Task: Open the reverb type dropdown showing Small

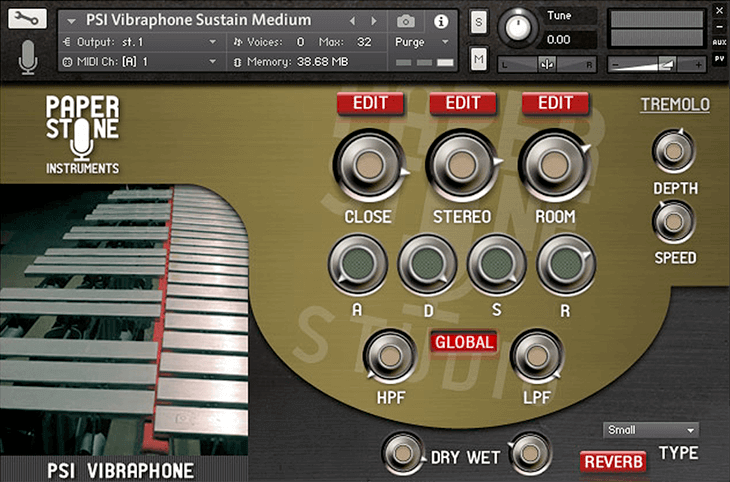Action: tap(651, 430)
